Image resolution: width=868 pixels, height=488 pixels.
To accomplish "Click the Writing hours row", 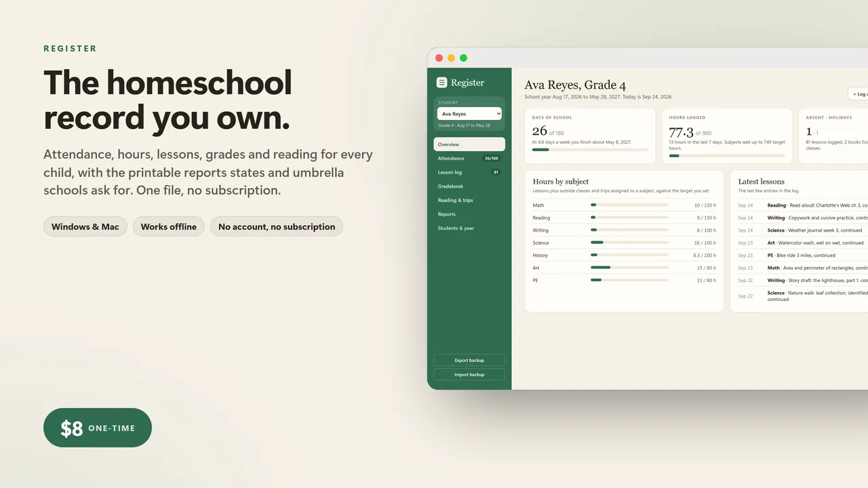I will 625,230.
